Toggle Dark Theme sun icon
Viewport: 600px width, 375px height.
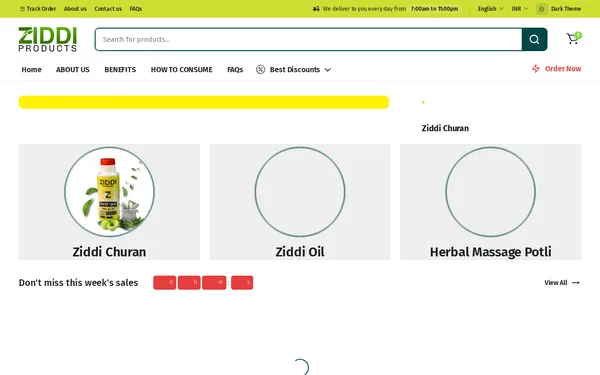click(541, 9)
